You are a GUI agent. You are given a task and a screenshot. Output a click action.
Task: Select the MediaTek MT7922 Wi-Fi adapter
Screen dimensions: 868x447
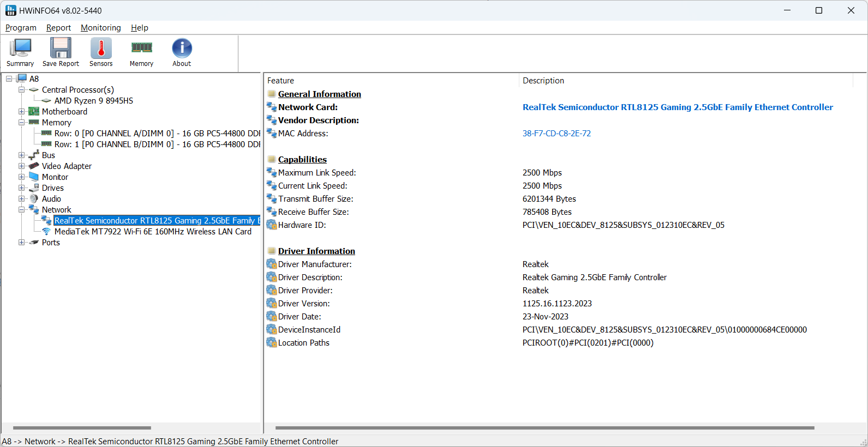pos(153,232)
